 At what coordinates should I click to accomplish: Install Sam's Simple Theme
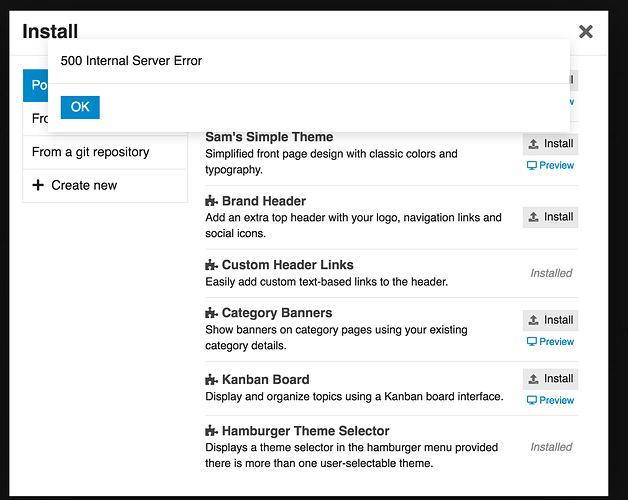(550, 144)
